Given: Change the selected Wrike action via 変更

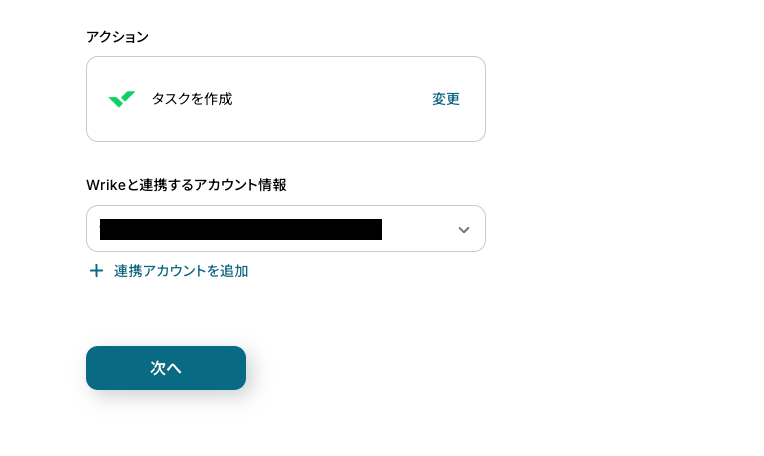Looking at the screenshot, I should pyautogui.click(x=446, y=99).
